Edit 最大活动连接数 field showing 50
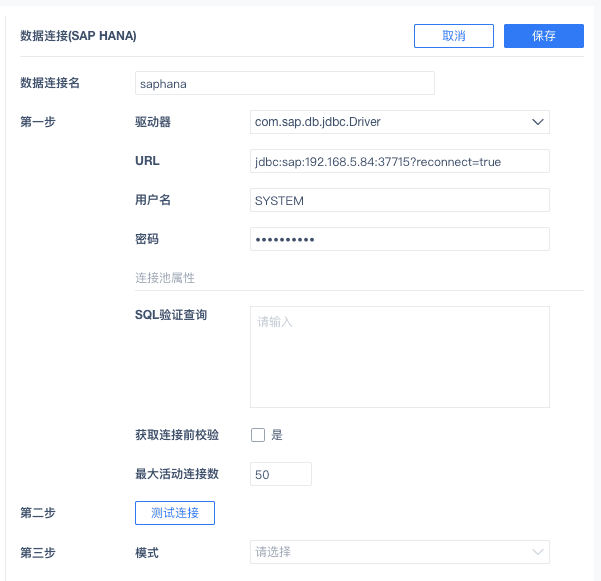Image resolution: width=601 pixels, height=581 pixels. (281, 474)
